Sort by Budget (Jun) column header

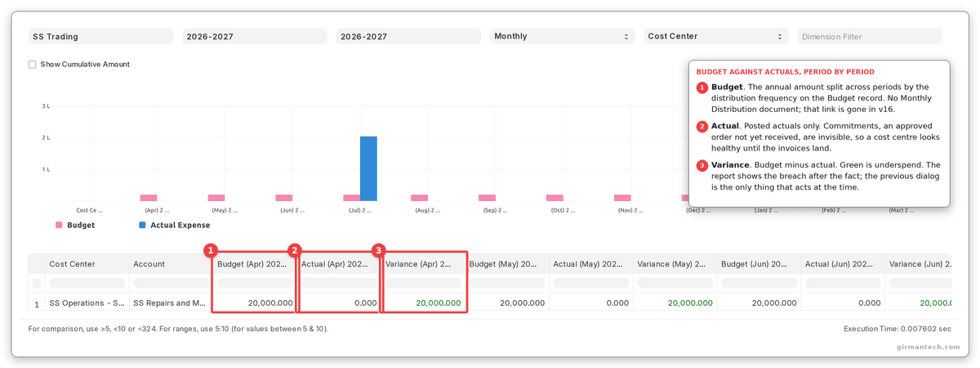[x=759, y=264]
